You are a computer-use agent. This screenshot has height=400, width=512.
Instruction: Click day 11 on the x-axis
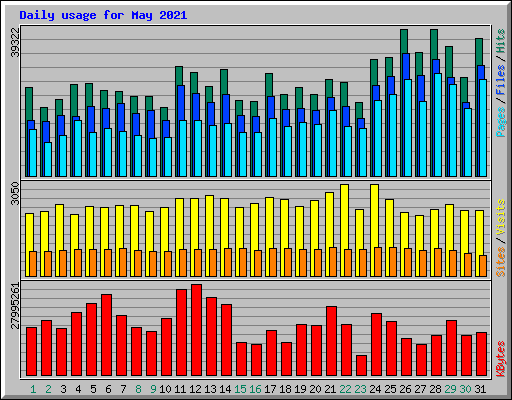click(x=180, y=389)
